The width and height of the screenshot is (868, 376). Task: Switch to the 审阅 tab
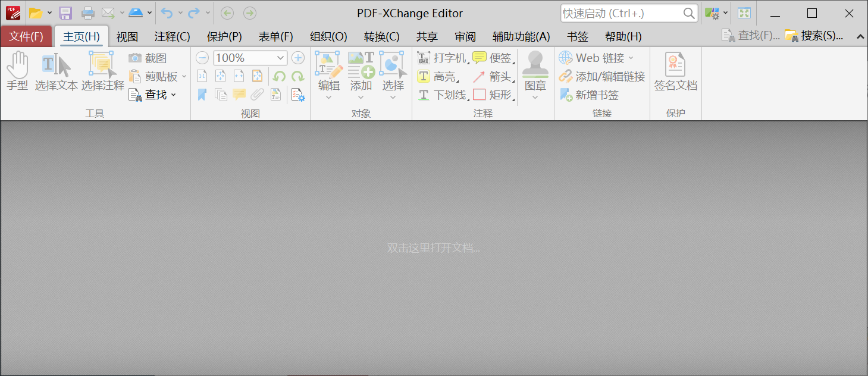coord(465,36)
